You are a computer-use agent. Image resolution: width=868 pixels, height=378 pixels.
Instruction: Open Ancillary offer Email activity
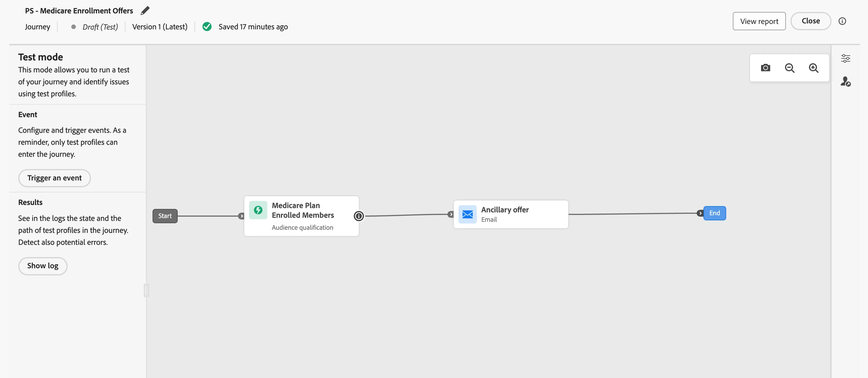511,214
